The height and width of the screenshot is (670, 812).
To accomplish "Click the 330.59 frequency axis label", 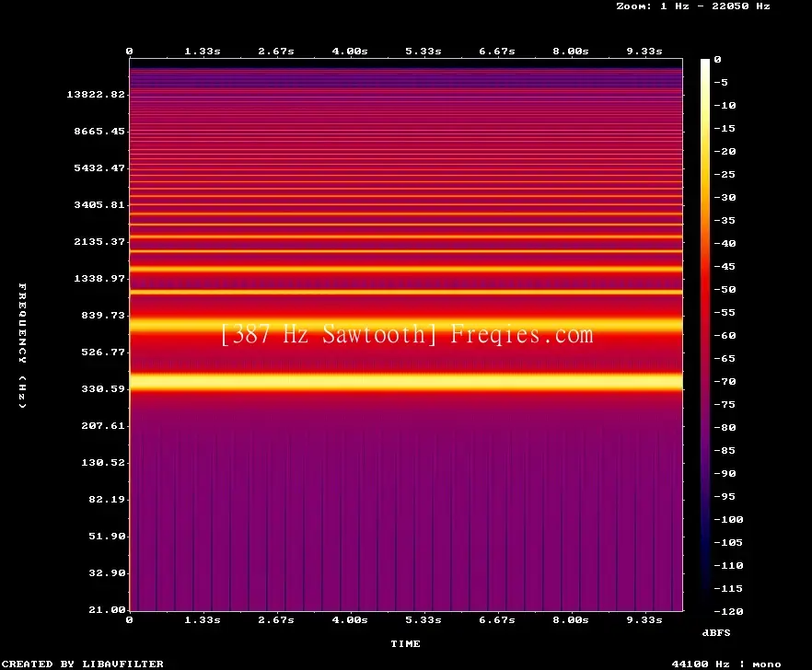I will coord(103,389).
